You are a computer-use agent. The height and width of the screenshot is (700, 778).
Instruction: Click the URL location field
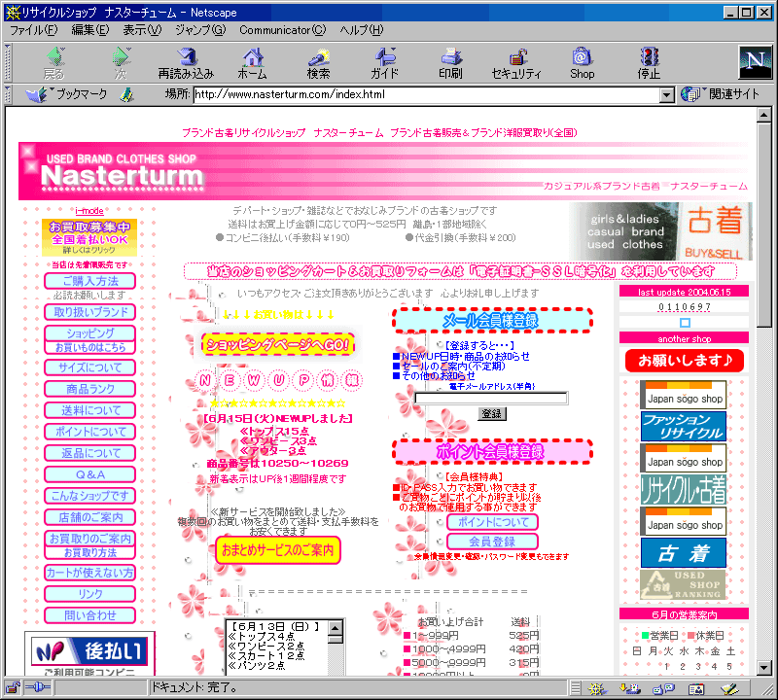427,94
